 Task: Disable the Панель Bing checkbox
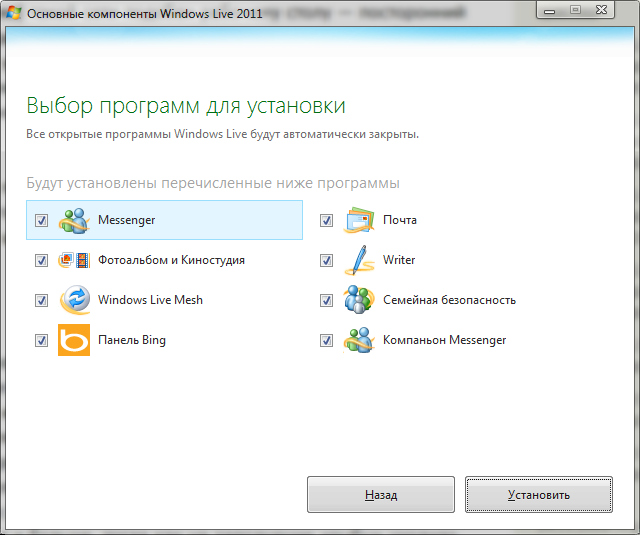point(41,340)
